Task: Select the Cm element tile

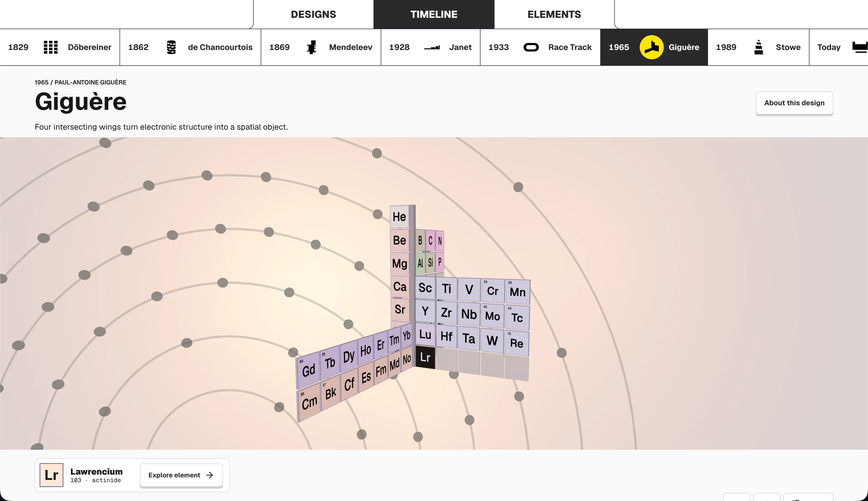Action: click(309, 402)
